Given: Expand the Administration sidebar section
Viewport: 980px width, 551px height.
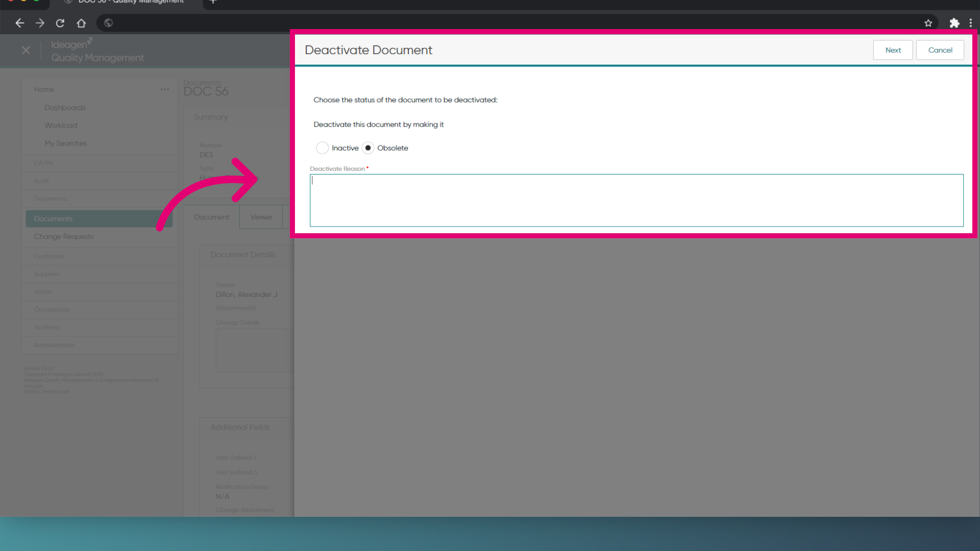Looking at the screenshot, I should coord(100,345).
